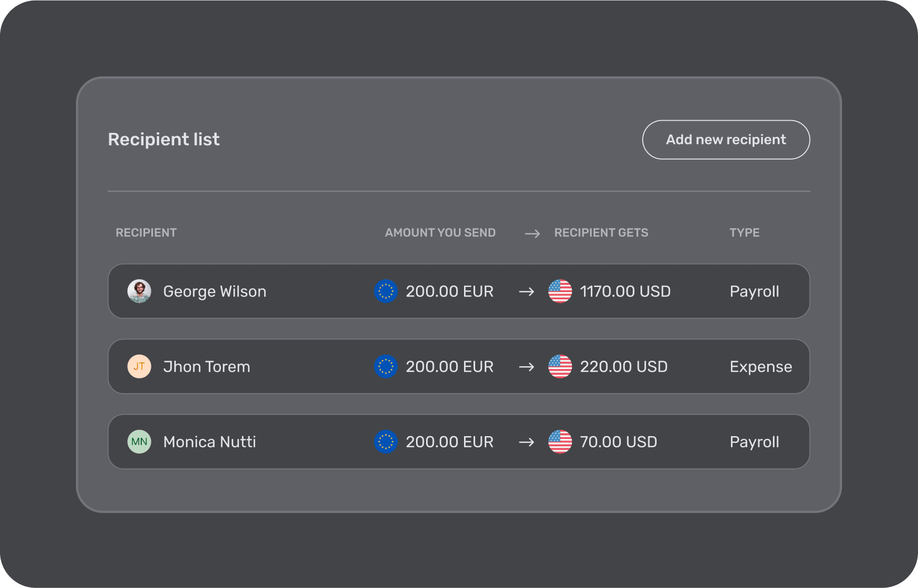The image size is (918, 588).
Task: Select the JT initials avatar
Action: coord(139,366)
